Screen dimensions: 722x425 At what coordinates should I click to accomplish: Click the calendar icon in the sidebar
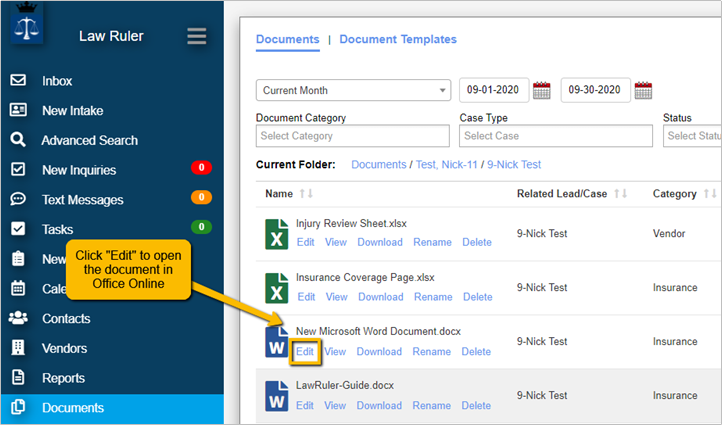point(18,288)
